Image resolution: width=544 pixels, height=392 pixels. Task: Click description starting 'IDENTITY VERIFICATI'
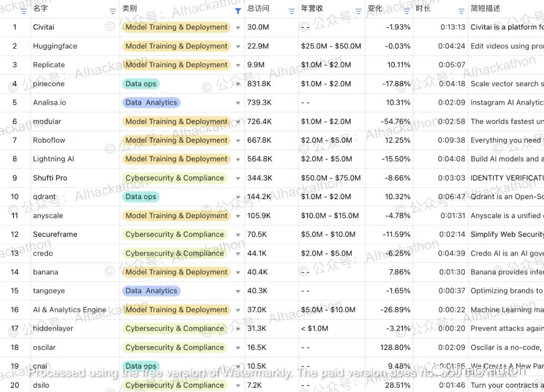click(x=506, y=178)
